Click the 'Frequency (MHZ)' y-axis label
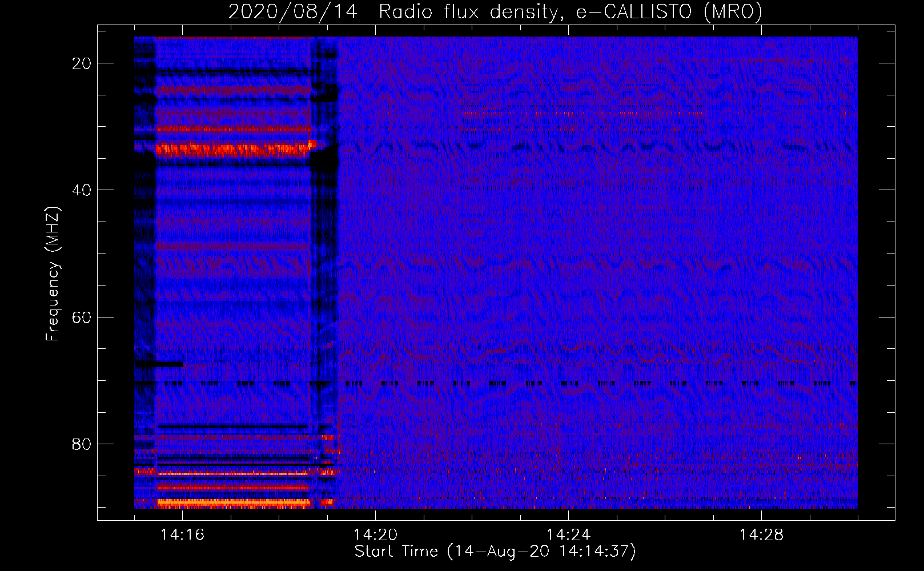 pos(53,274)
